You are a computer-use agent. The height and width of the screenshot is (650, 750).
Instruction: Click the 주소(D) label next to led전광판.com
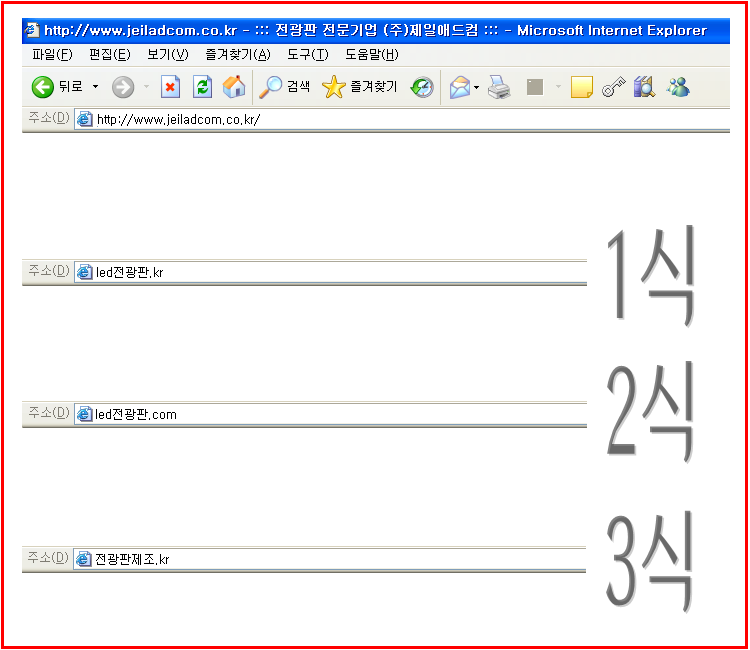click(x=49, y=412)
